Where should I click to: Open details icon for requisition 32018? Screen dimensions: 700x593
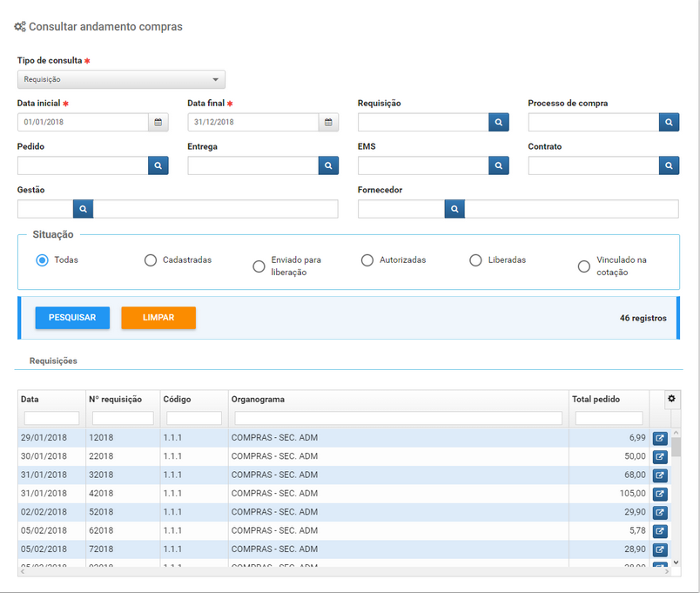click(660, 475)
